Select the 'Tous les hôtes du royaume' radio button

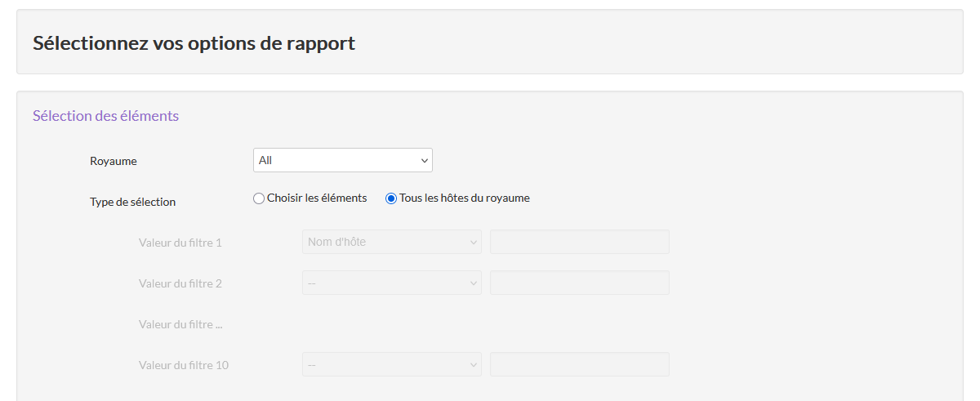point(391,198)
